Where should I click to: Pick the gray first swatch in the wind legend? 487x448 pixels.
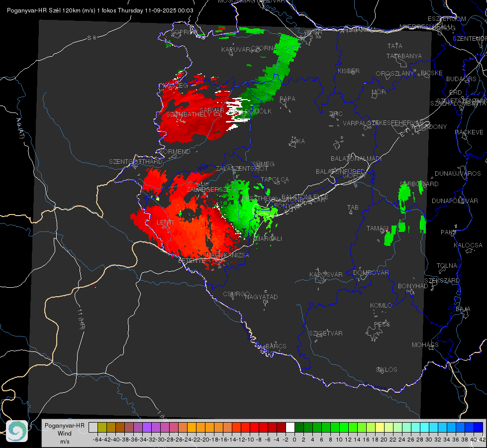(93, 427)
